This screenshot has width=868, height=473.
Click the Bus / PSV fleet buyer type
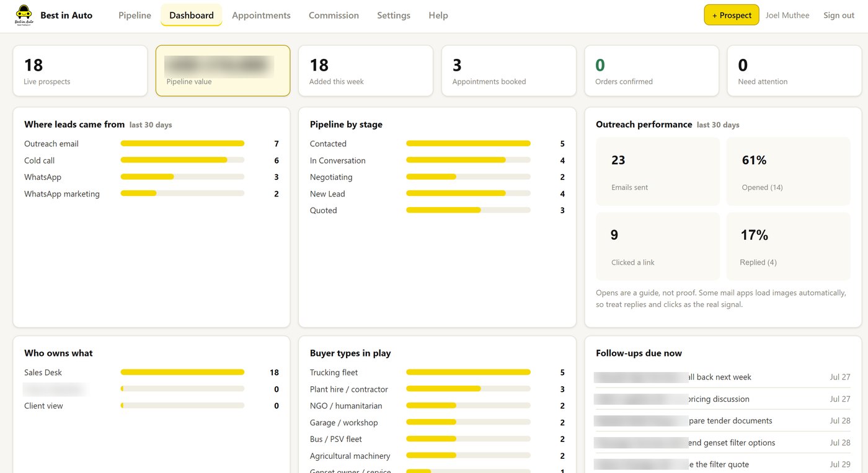(x=336, y=440)
